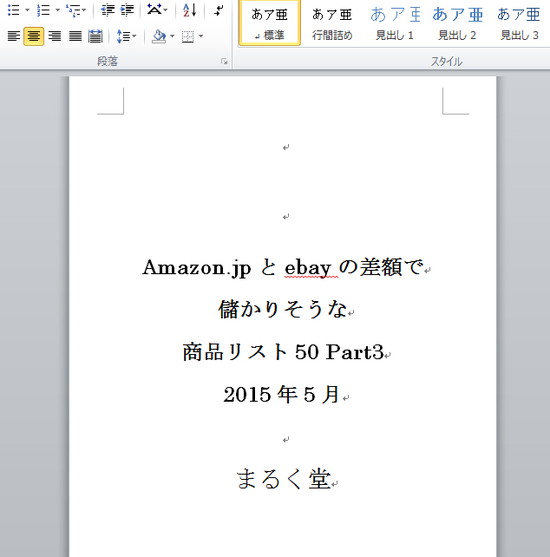Image resolution: width=550 pixels, height=557 pixels.
Task: Open shading color dropdown arrow
Action: point(172,36)
